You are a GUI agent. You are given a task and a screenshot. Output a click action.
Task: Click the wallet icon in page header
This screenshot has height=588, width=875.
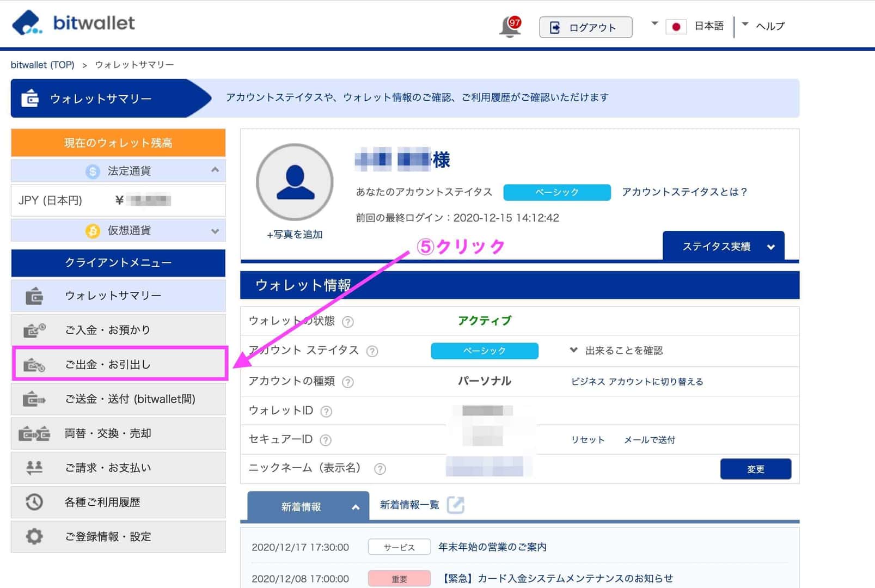click(30, 98)
